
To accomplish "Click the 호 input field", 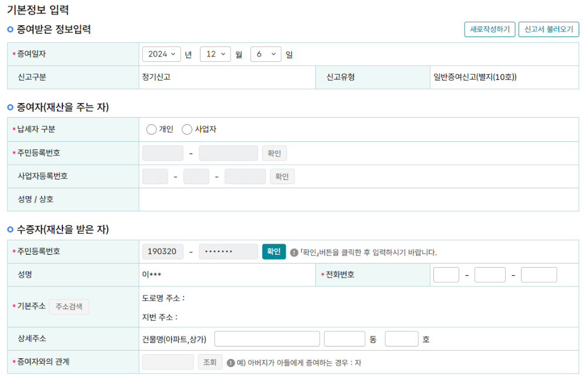I will [x=402, y=338].
